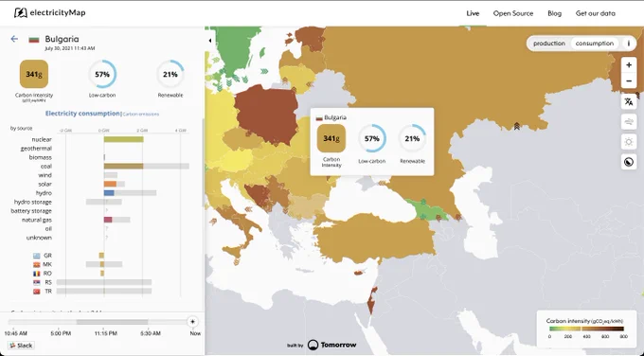Go back using the arrow beside Bulgaria
644x356 pixels.
coord(14,39)
